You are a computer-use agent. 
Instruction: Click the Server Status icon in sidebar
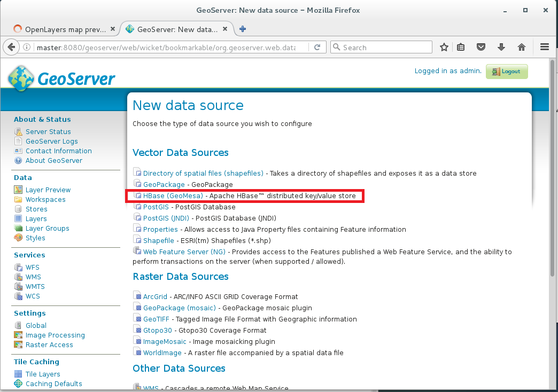click(x=18, y=131)
